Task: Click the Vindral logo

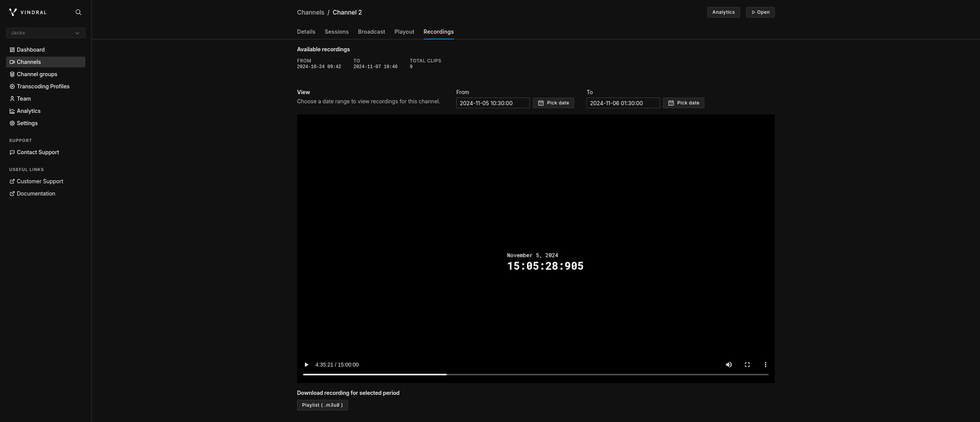Action: click(x=28, y=12)
